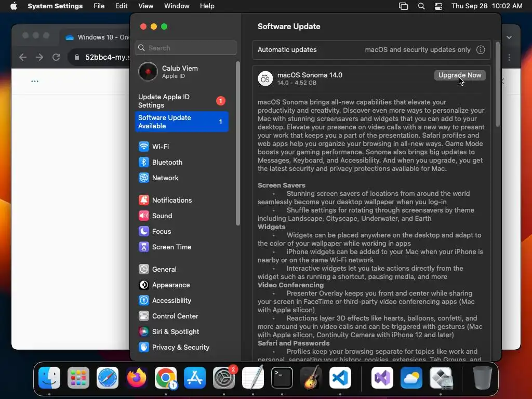Click the sidebar scrollbar in System Settings
This screenshot has height=399, width=532.
click(x=238, y=143)
